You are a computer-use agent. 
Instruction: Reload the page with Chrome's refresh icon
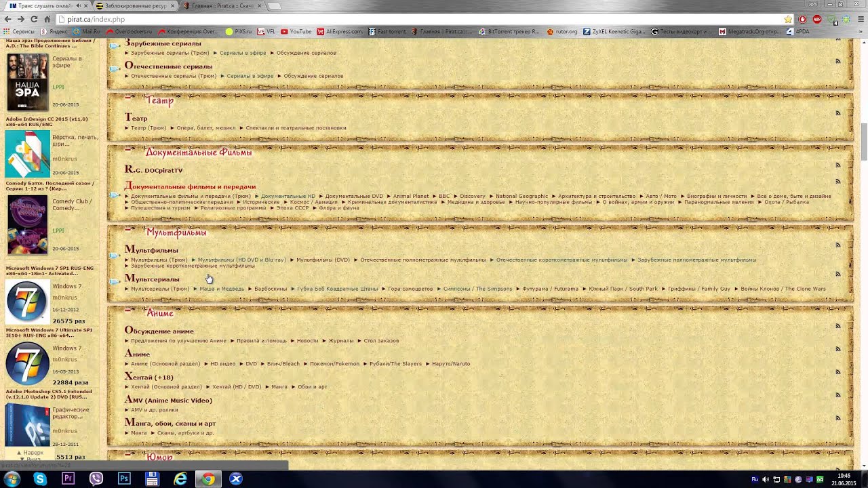34,19
